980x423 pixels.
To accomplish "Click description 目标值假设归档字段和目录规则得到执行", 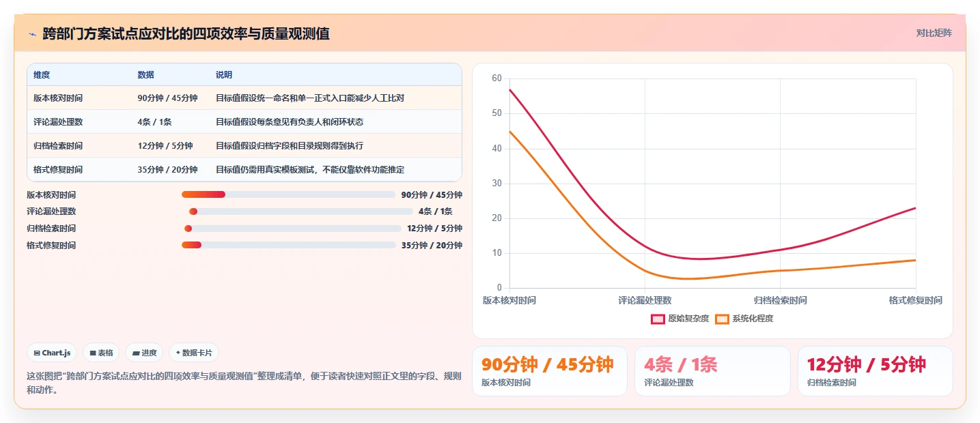I will 290,146.
